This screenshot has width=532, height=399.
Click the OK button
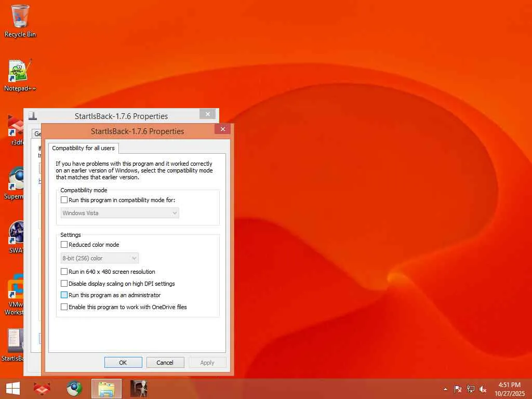point(123,362)
